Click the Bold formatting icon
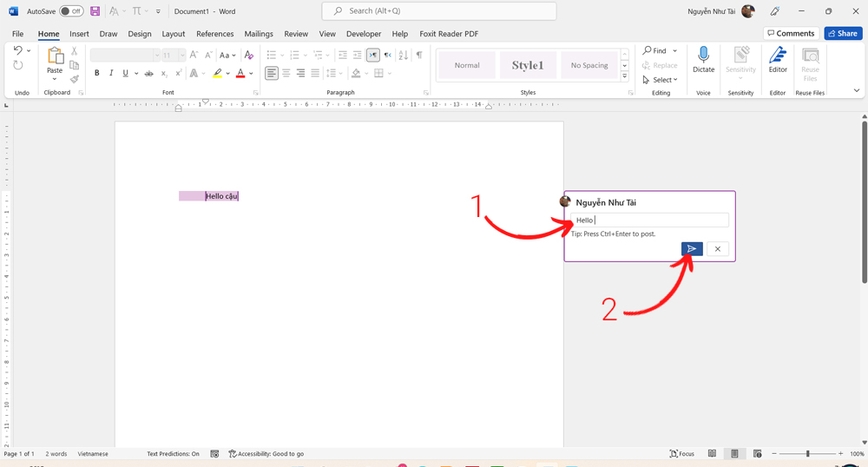The width and height of the screenshot is (868, 467). click(97, 73)
